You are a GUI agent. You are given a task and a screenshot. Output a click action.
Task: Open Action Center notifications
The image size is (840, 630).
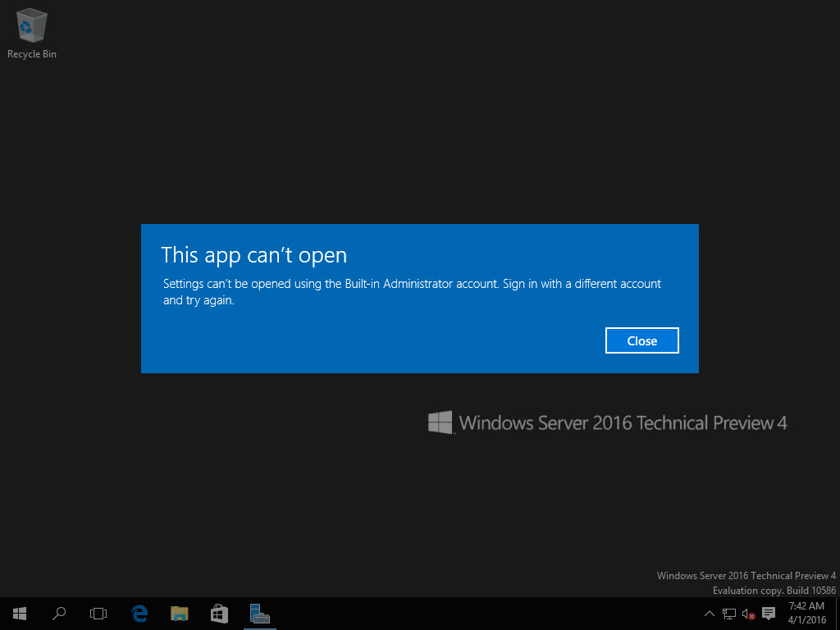coord(768,613)
